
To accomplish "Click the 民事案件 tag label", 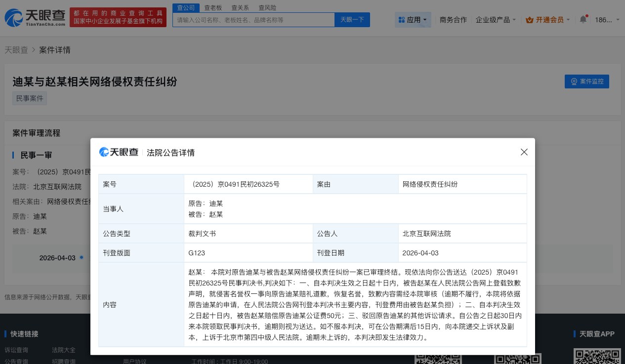I will (29, 98).
